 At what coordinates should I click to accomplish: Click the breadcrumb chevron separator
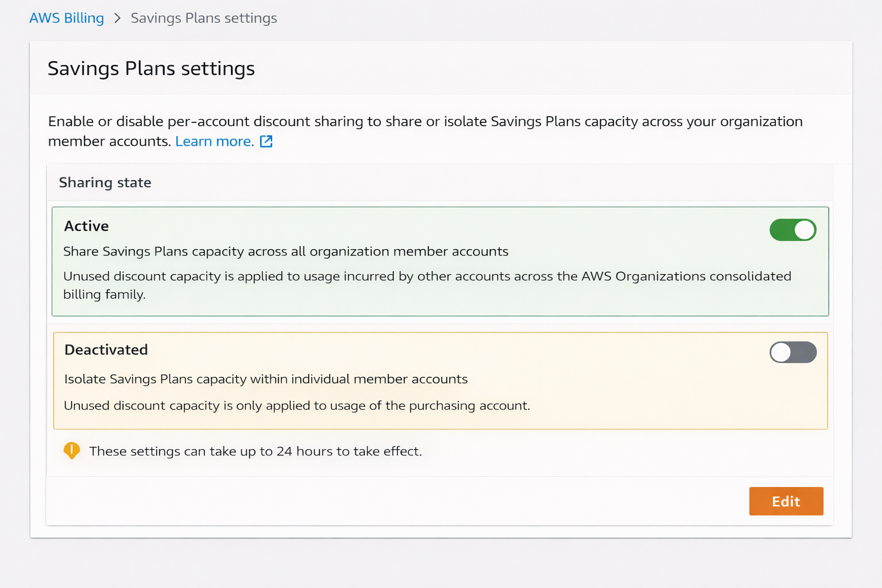pos(118,18)
